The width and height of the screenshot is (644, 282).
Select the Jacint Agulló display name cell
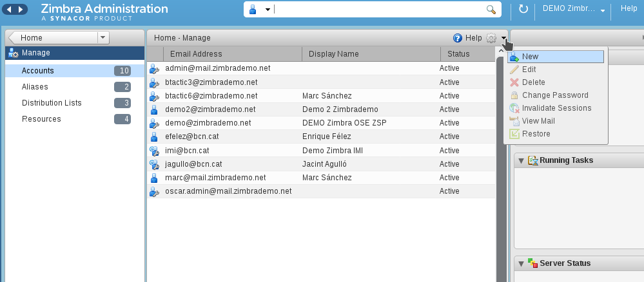coord(324,164)
